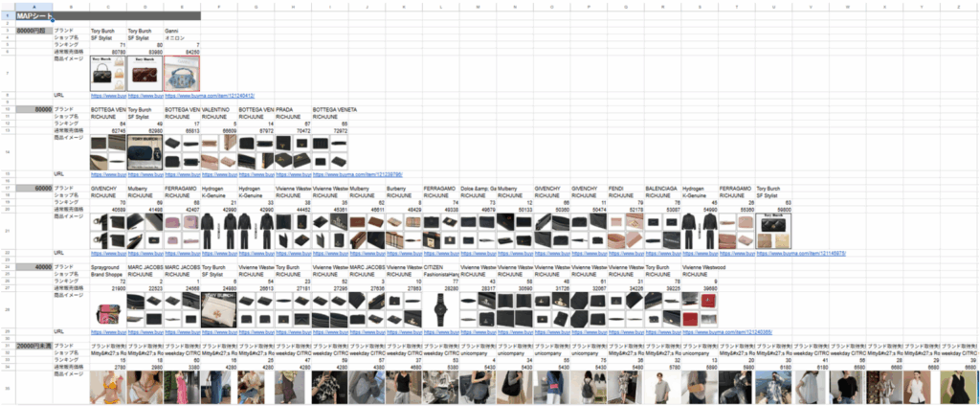Select the price cell 72972
The height and width of the screenshot is (406, 980).
click(330, 131)
